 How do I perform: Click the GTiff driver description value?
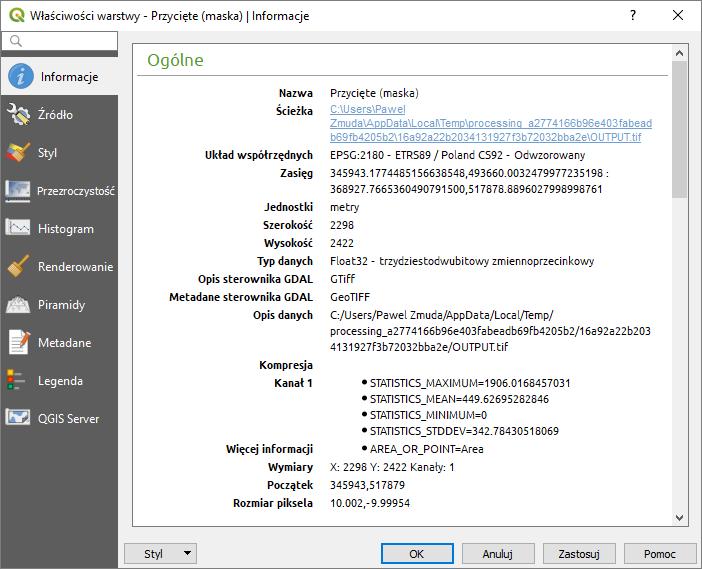(x=342, y=279)
